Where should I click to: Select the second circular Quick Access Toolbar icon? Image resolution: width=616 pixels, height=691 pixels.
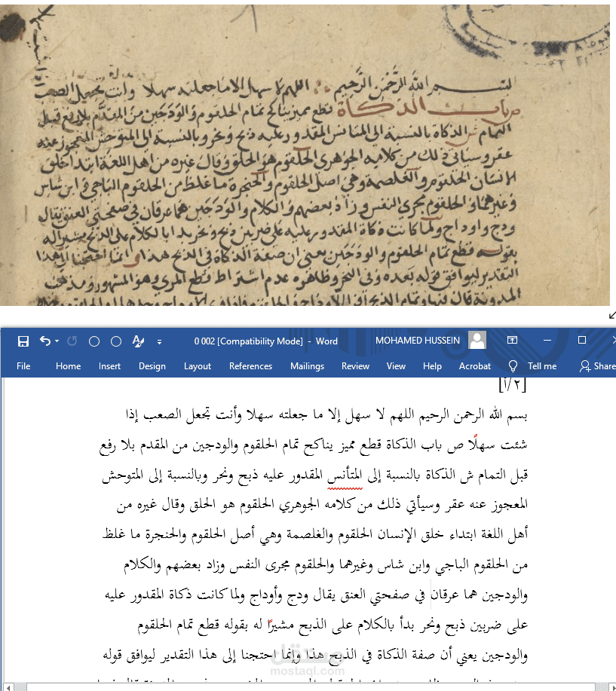pyautogui.click(x=115, y=341)
